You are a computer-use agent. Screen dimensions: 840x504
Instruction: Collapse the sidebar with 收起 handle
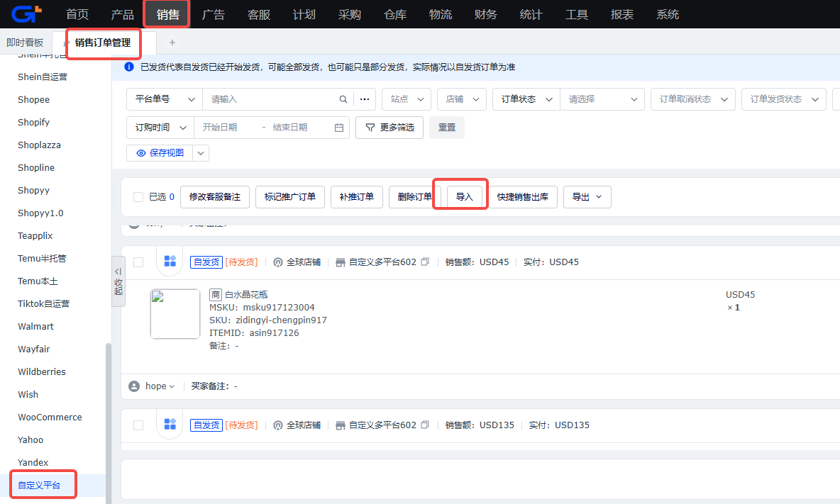coord(118,281)
